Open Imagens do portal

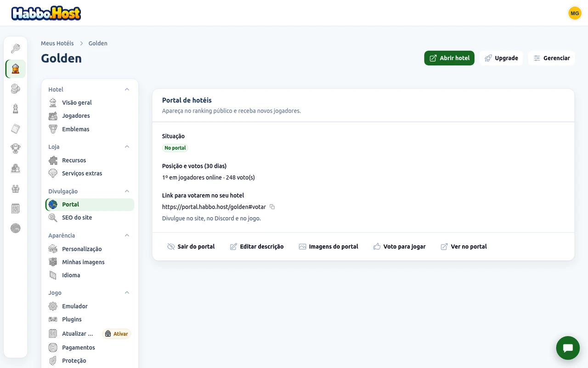tap(328, 247)
